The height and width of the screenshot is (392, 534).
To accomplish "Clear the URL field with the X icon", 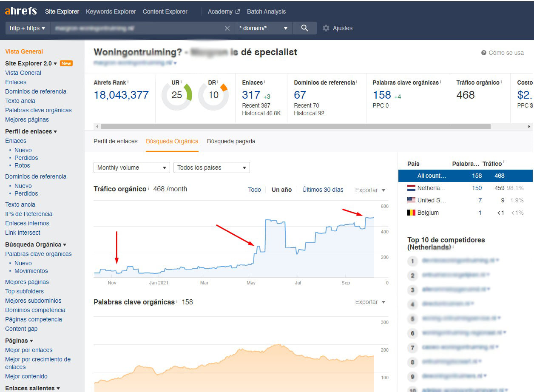I will (x=227, y=28).
